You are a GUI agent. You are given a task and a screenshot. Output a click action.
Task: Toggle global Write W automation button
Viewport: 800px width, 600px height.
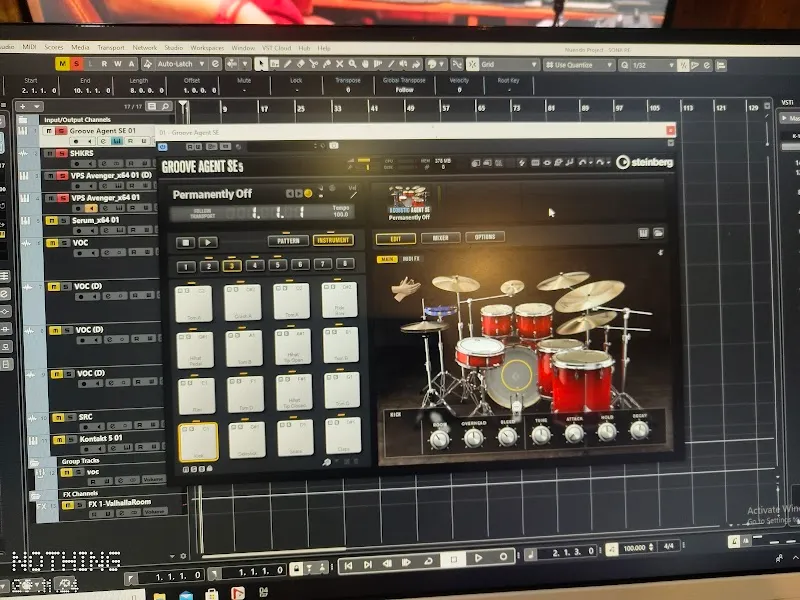point(117,64)
